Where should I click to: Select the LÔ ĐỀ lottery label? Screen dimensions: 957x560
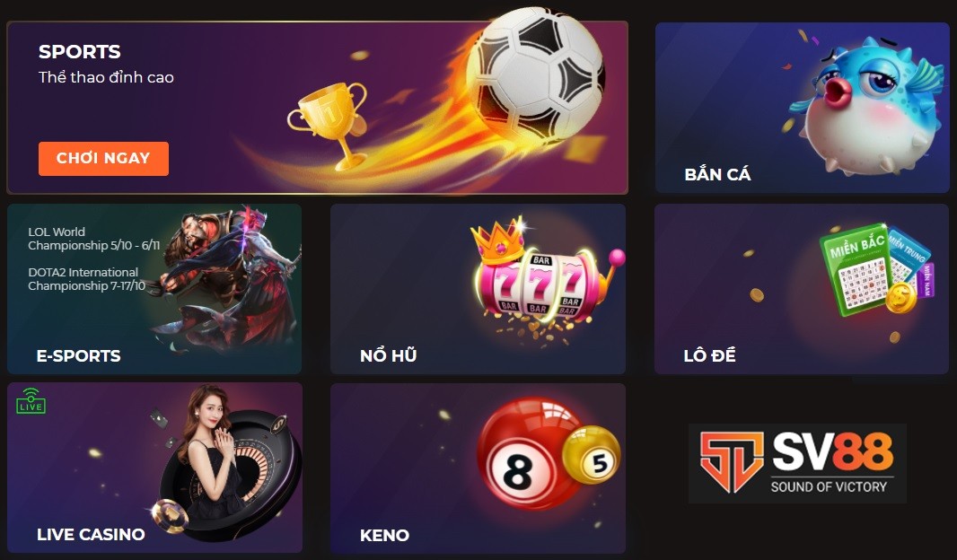[x=709, y=355]
